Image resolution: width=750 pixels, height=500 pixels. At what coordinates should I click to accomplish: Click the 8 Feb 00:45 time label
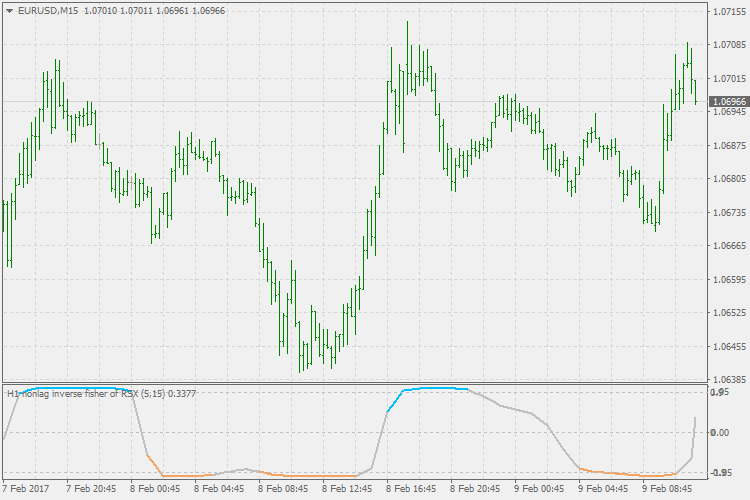(x=153, y=489)
